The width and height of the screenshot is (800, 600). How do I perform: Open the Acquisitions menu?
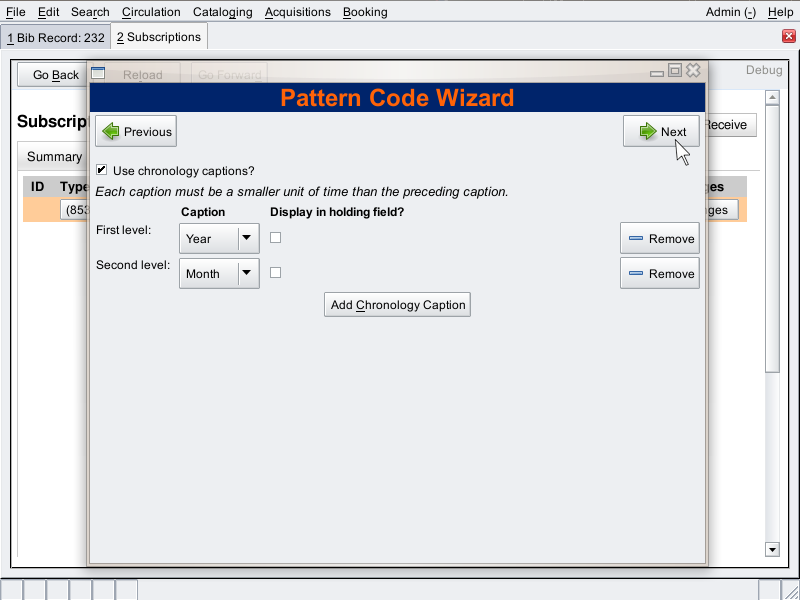[x=297, y=12]
